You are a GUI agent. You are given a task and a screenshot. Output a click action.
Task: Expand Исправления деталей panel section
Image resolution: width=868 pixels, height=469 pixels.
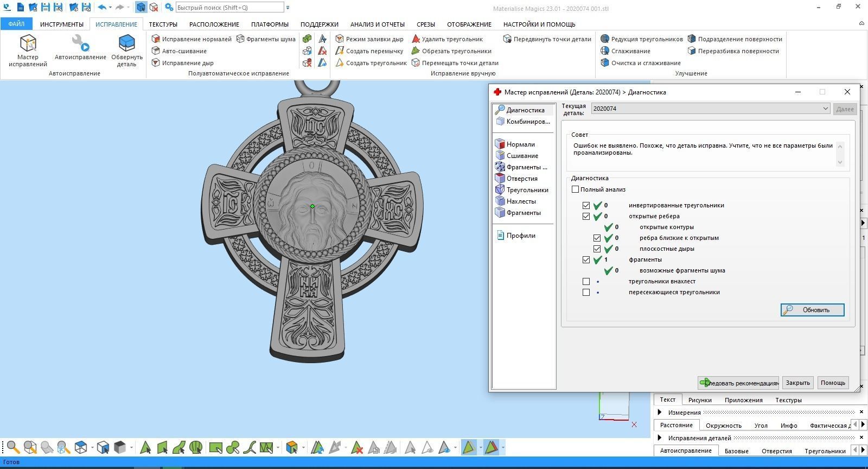pos(660,438)
